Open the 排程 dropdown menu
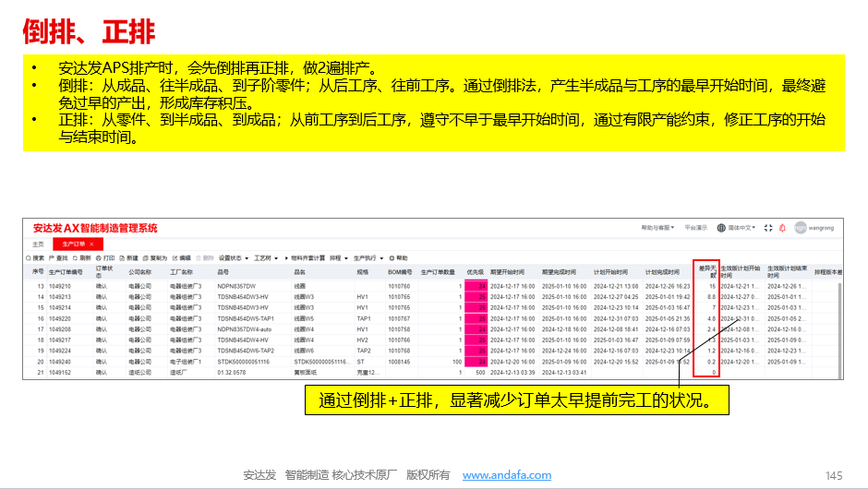 (339, 258)
